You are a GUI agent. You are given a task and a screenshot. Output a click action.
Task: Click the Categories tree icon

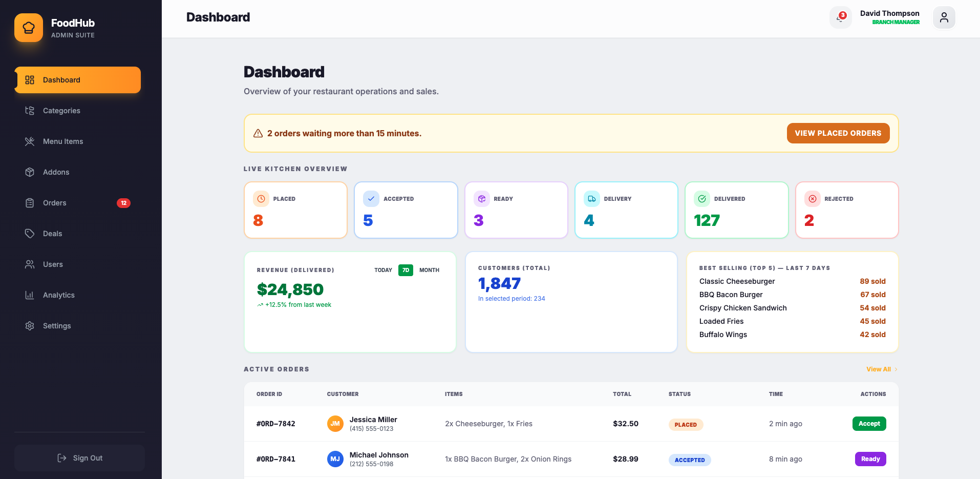coord(30,111)
